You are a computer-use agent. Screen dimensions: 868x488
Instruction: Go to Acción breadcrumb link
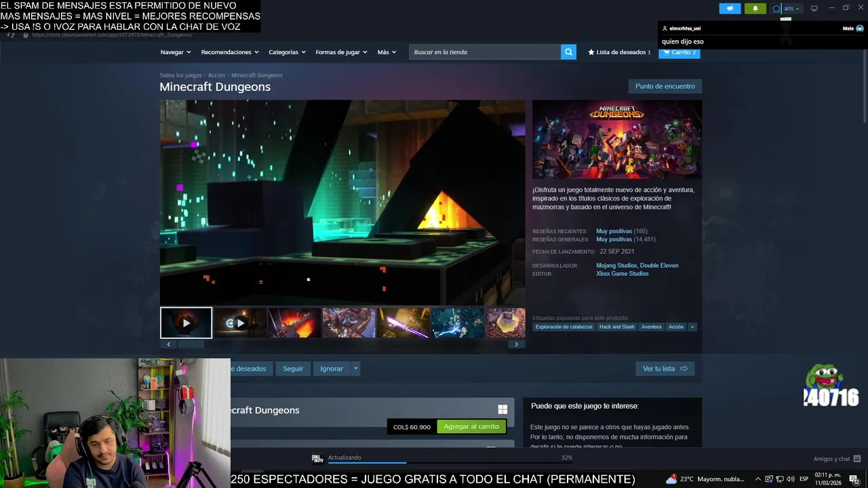click(x=216, y=75)
